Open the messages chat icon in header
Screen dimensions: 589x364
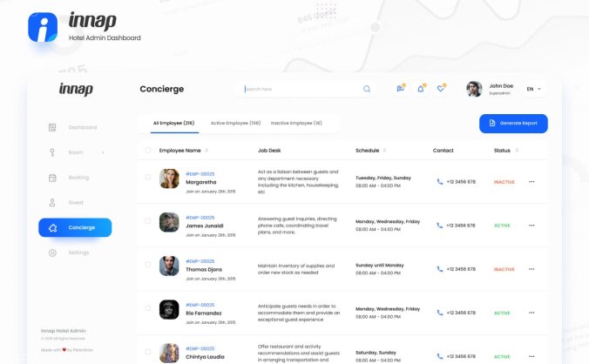pos(400,89)
